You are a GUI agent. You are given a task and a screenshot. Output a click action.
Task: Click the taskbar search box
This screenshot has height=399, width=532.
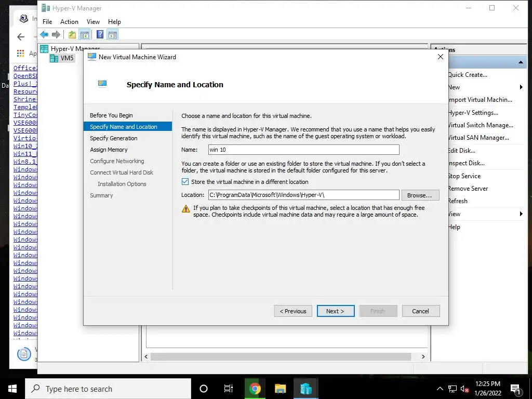click(108, 389)
